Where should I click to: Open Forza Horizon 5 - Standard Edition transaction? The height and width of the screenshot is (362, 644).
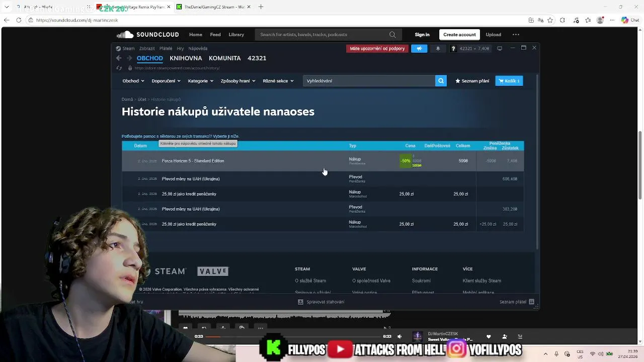click(x=323, y=161)
